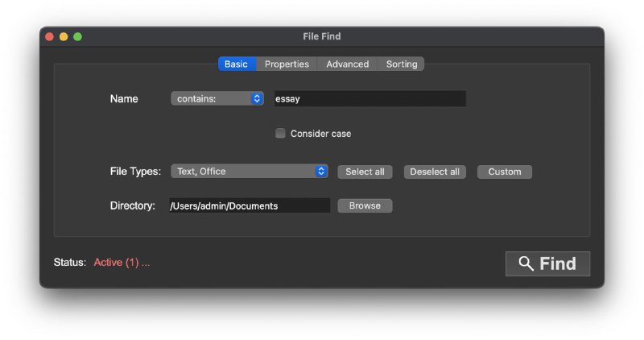Click the 'File Find' window title bar
The width and height of the screenshot is (644, 340).
322,37
